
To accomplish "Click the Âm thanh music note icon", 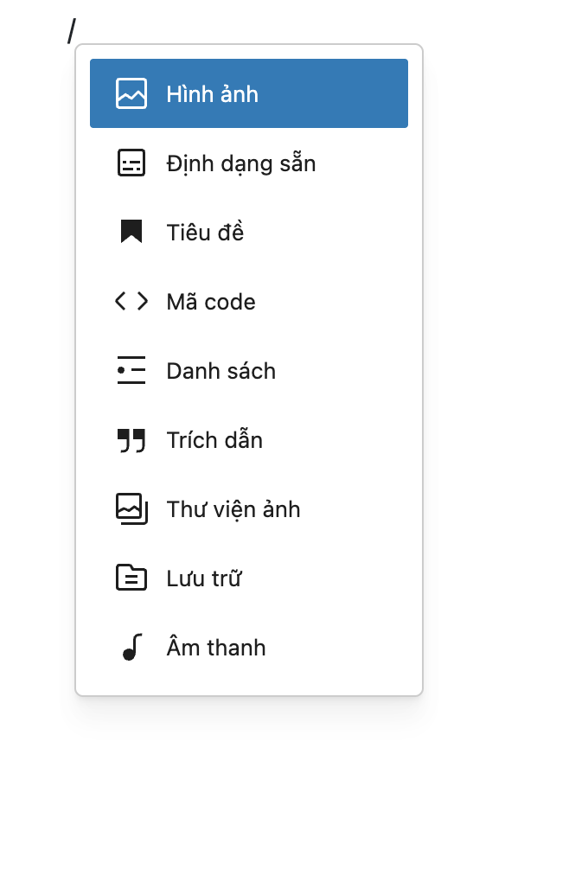I will 133,647.
